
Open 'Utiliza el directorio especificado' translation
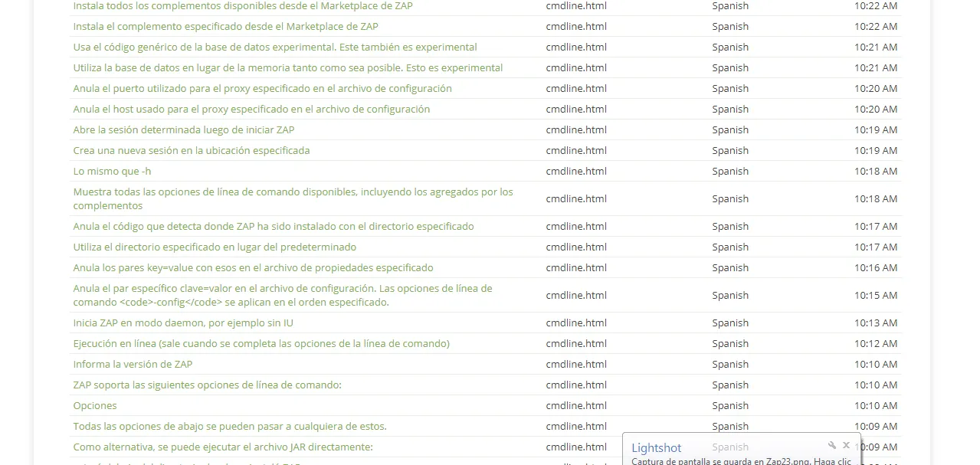pos(215,247)
